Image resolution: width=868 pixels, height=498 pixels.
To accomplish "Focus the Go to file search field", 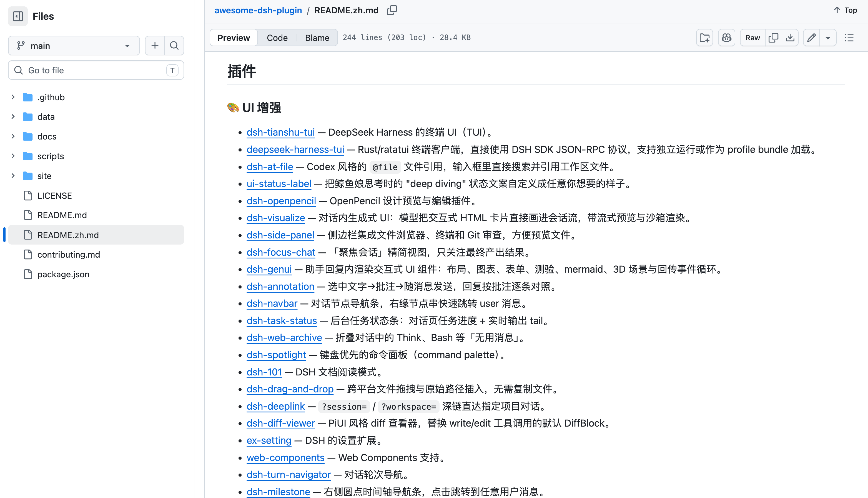I will pos(96,70).
